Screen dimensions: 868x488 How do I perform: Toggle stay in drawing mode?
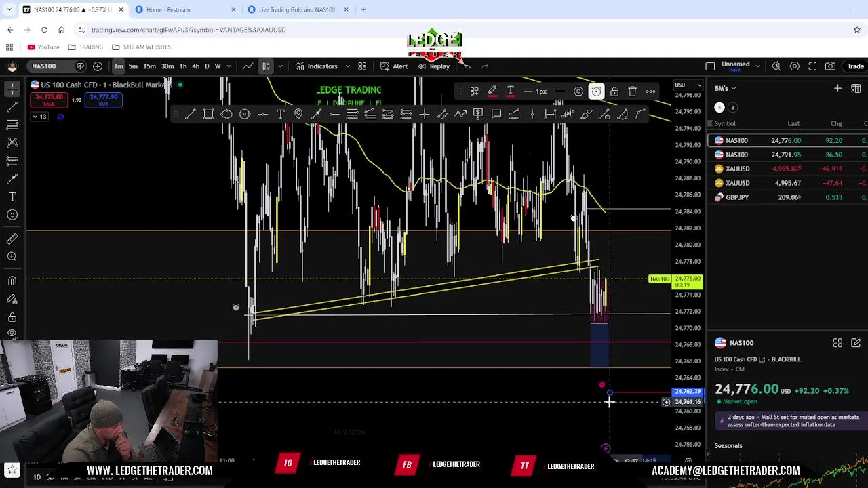click(12, 298)
